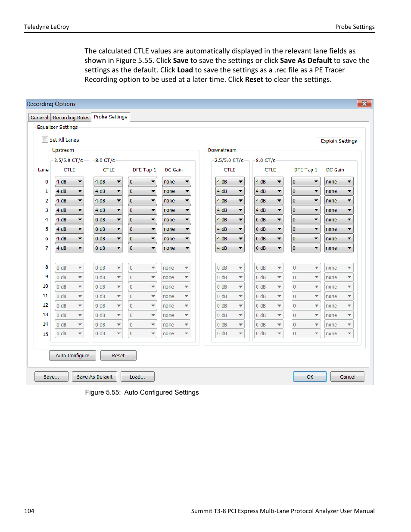Open Upstream 8.0 GT/s CTLE dropdown for lane 1
The image size is (411, 532).
(x=108, y=191)
